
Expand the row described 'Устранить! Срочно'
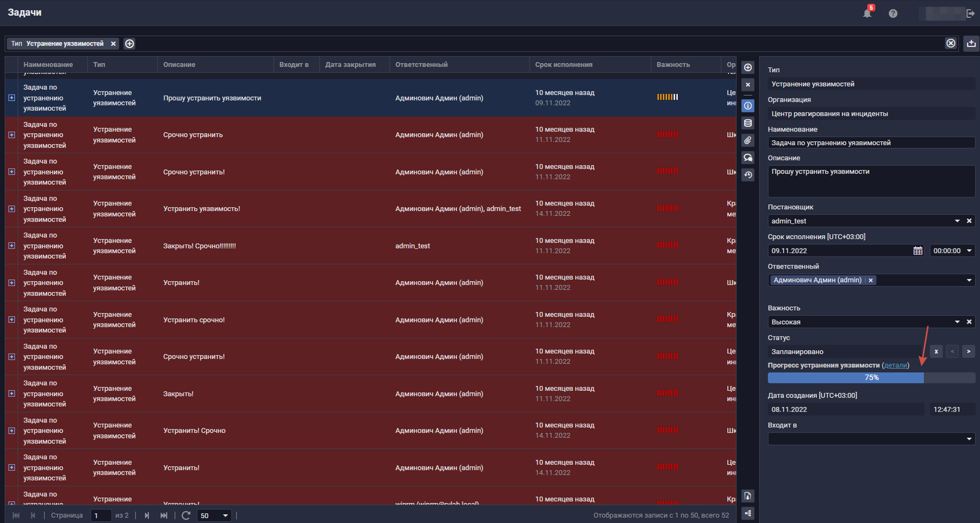[x=11, y=431]
